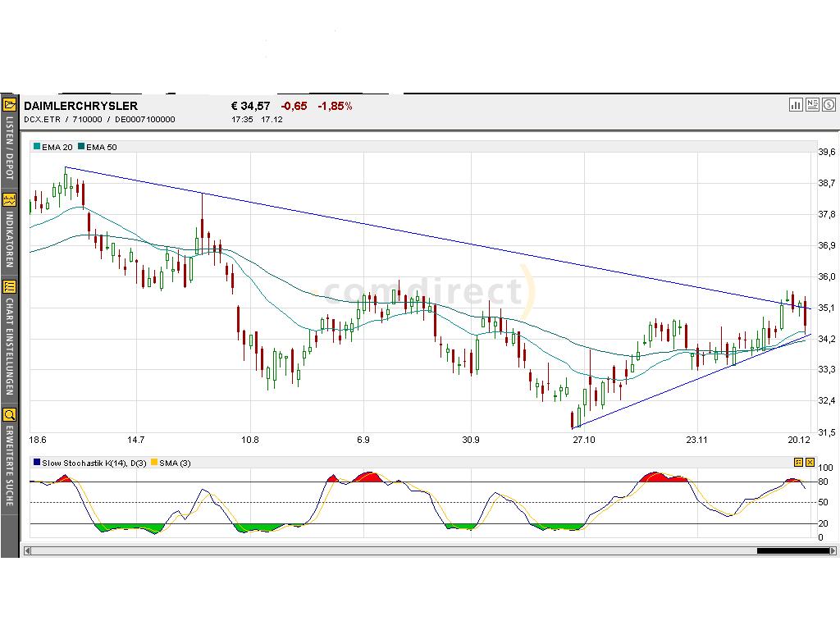840x630 pixels.
Task: Click the -0,65 change value
Action: (294, 106)
